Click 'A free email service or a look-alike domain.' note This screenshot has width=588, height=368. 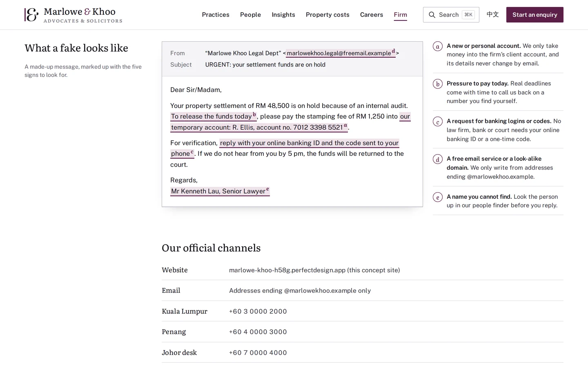(494, 163)
